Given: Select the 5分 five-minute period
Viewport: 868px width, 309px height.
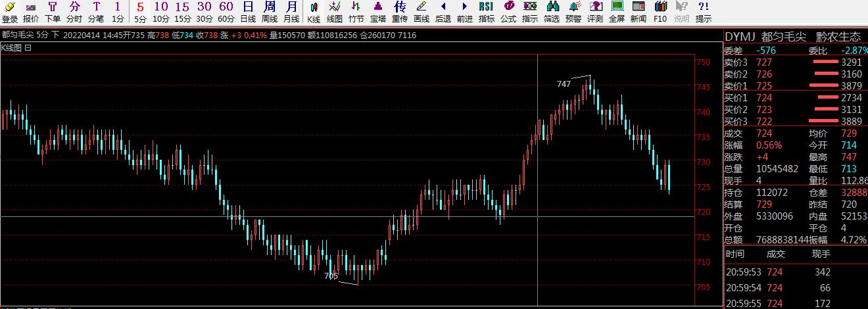Looking at the screenshot, I should pyautogui.click(x=140, y=12).
